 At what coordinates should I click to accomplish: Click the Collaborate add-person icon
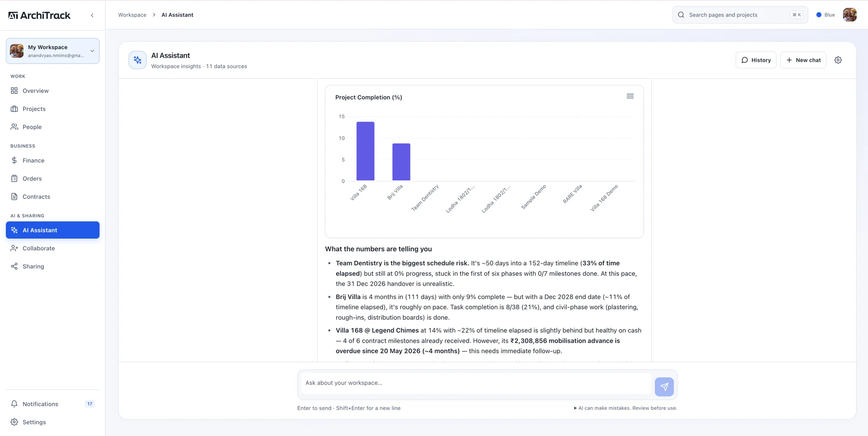[14, 248]
